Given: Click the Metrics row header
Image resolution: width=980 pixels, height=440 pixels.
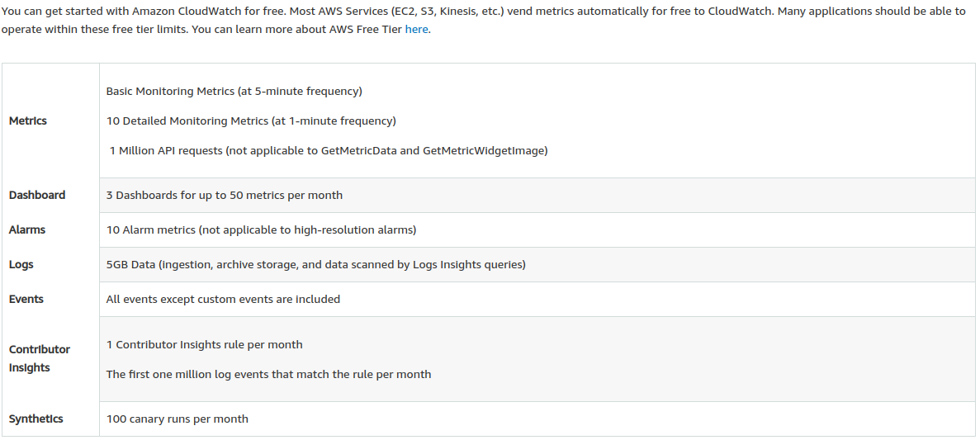Looking at the screenshot, I should coord(28,121).
